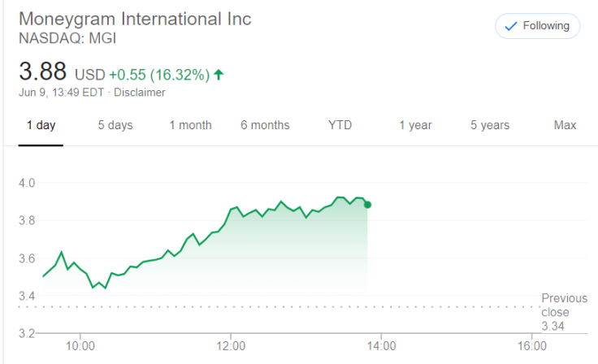Click the NASDAQ: MGI ticker text
Image resolution: width=598 pixels, height=364 pixels.
[x=67, y=38]
